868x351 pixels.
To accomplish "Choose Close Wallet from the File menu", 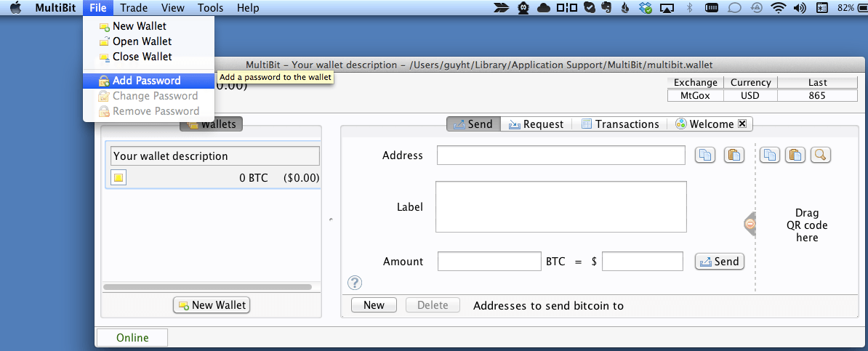I will (x=148, y=57).
